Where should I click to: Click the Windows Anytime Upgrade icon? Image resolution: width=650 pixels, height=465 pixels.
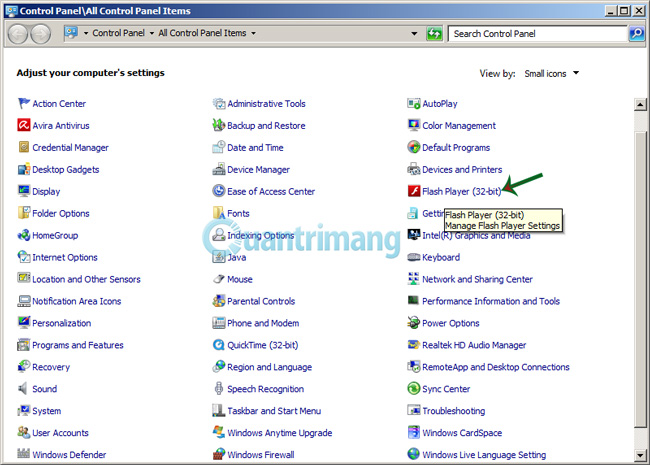[218, 433]
